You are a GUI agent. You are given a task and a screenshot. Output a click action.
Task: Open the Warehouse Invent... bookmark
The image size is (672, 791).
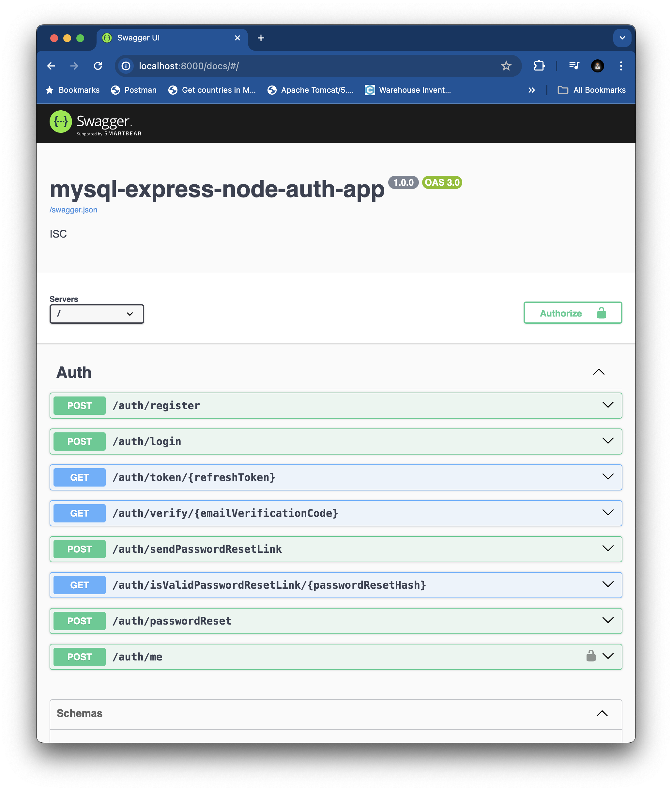click(408, 90)
